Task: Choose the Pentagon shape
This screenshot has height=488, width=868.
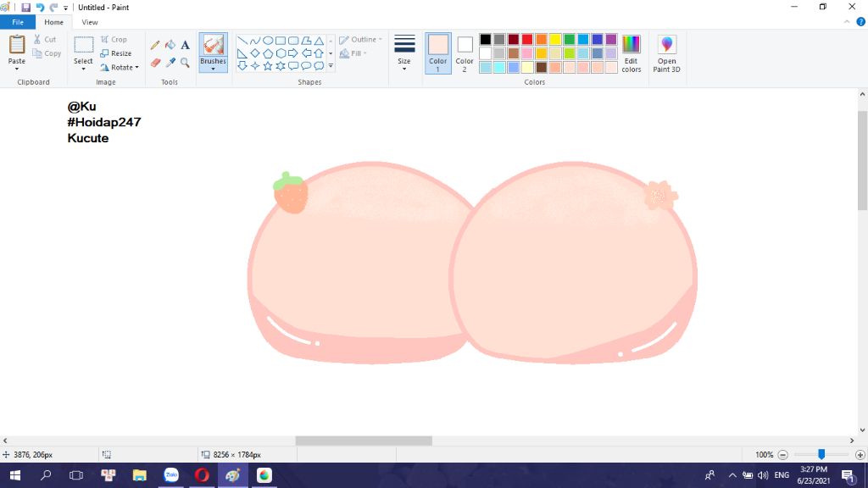Action: click(267, 53)
